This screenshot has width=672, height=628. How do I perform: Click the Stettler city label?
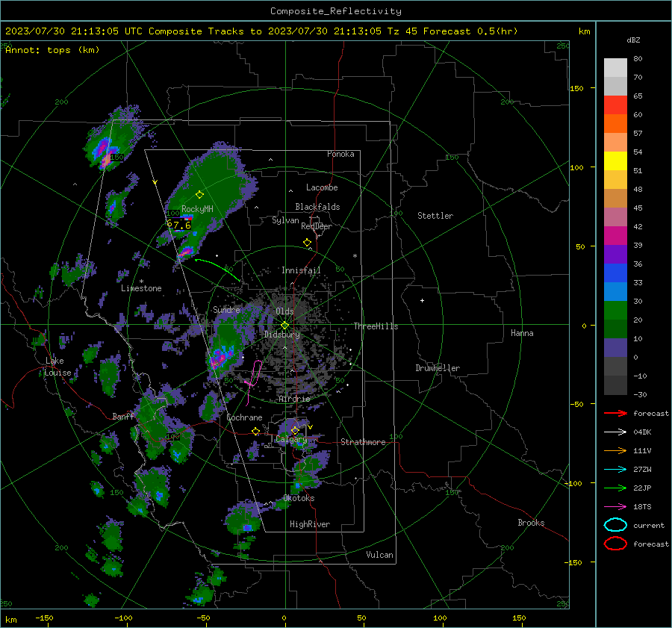click(x=435, y=216)
